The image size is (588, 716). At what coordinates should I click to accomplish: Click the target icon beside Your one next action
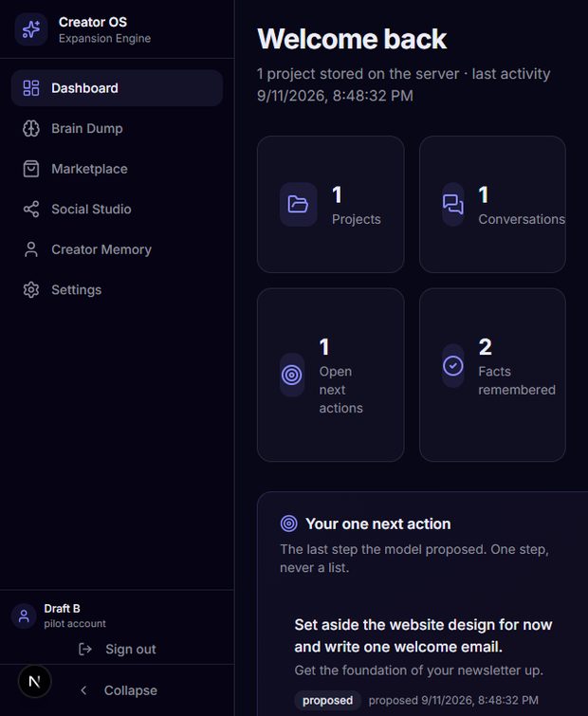click(288, 523)
